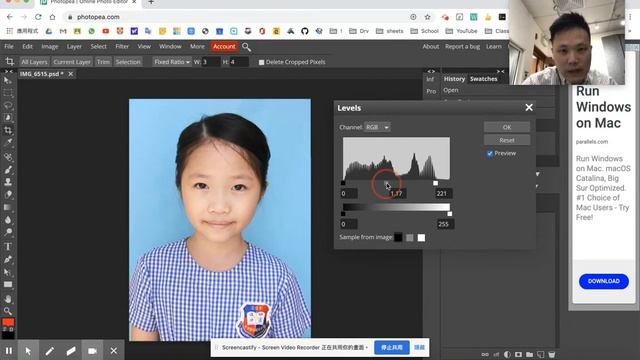640x360 pixels.
Task: Click the new adjustment layer icon
Action: pos(507,354)
